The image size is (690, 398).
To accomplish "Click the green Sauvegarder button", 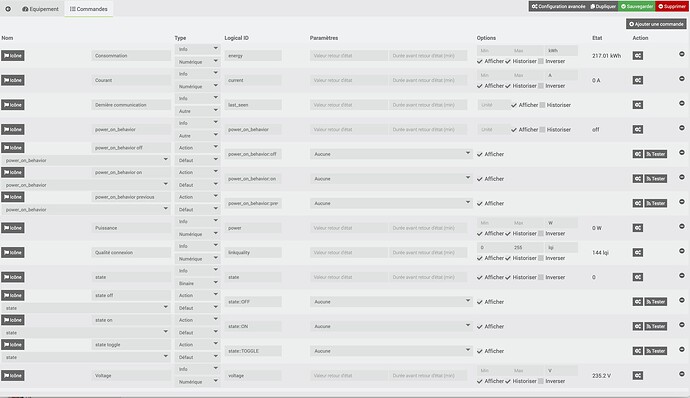I will click(x=637, y=6).
